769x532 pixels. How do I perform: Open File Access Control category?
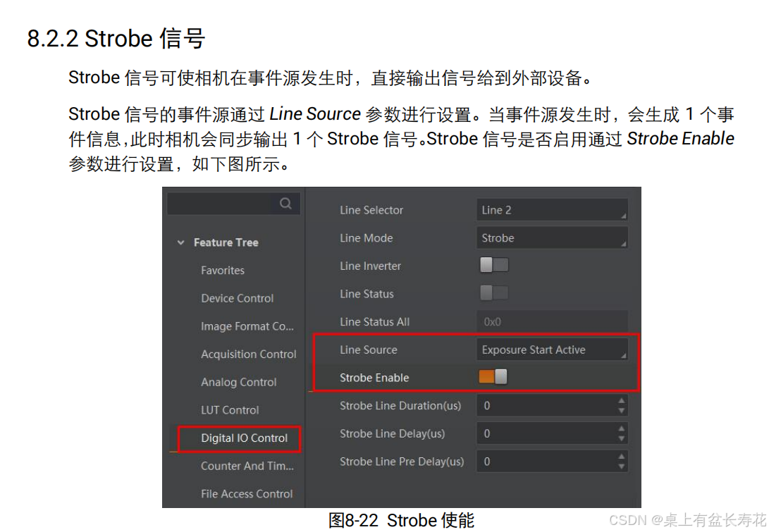coord(246,494)
